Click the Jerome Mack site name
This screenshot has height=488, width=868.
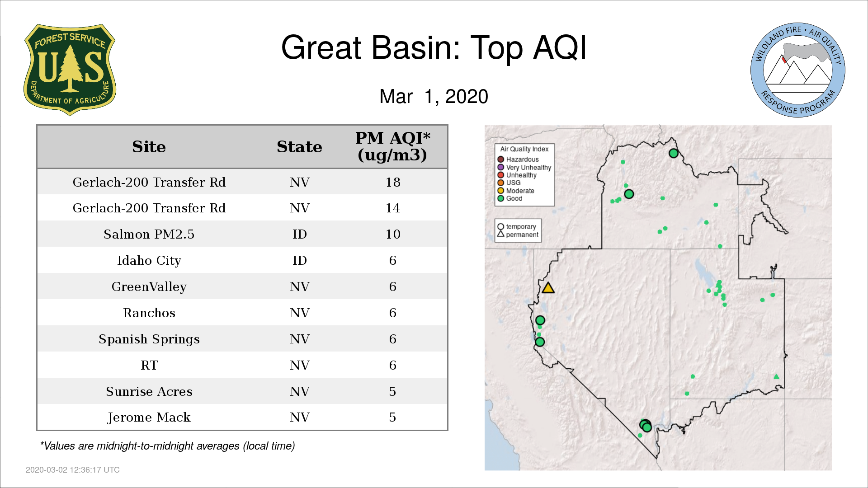coord(149,417)
